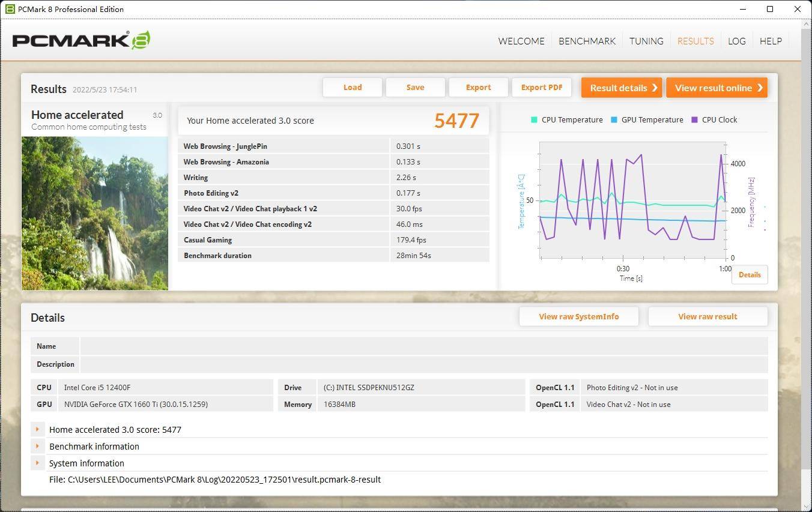Click the Load button
Image resolution: width=812 pixels, height=512 pixels.
[x=353, y=88]
